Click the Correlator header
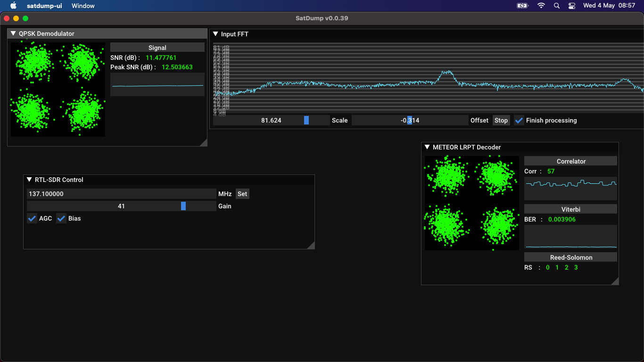 pos(571,161)
